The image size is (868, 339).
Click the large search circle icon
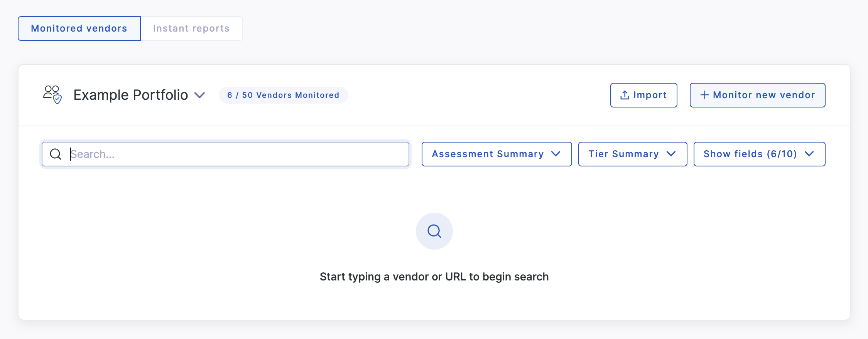coord(434,231)
